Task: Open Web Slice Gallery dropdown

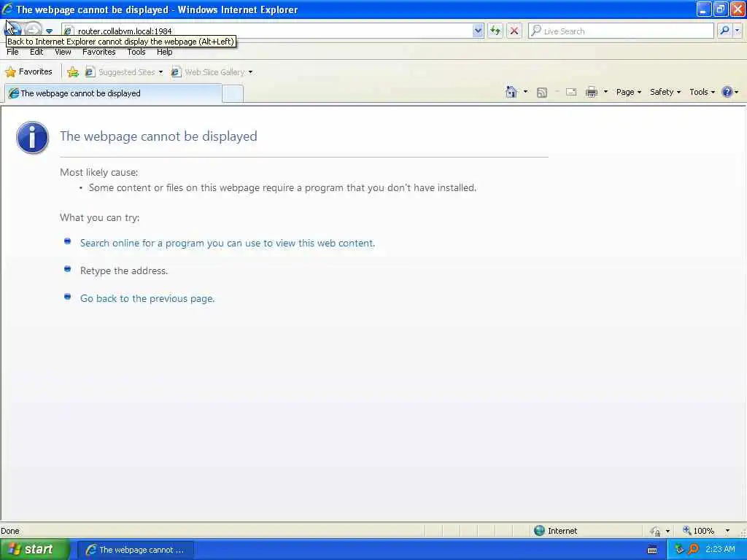Action: coord(212,72)
